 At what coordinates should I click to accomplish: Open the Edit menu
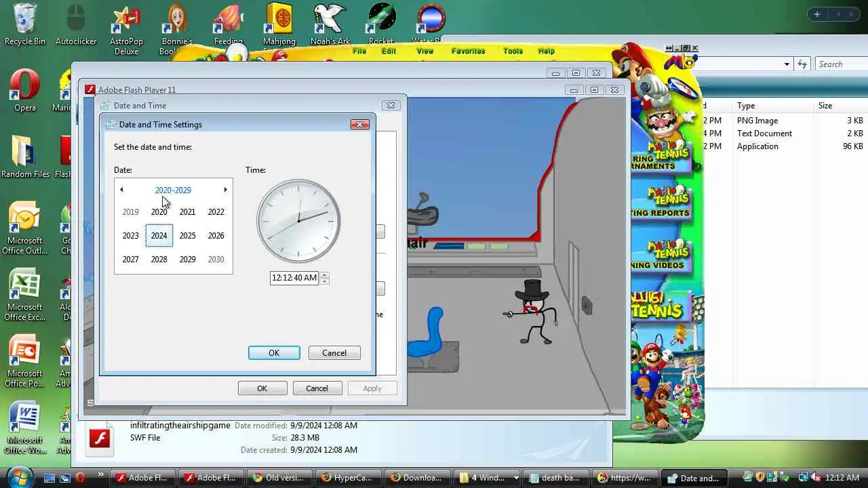tap(389, 51)
